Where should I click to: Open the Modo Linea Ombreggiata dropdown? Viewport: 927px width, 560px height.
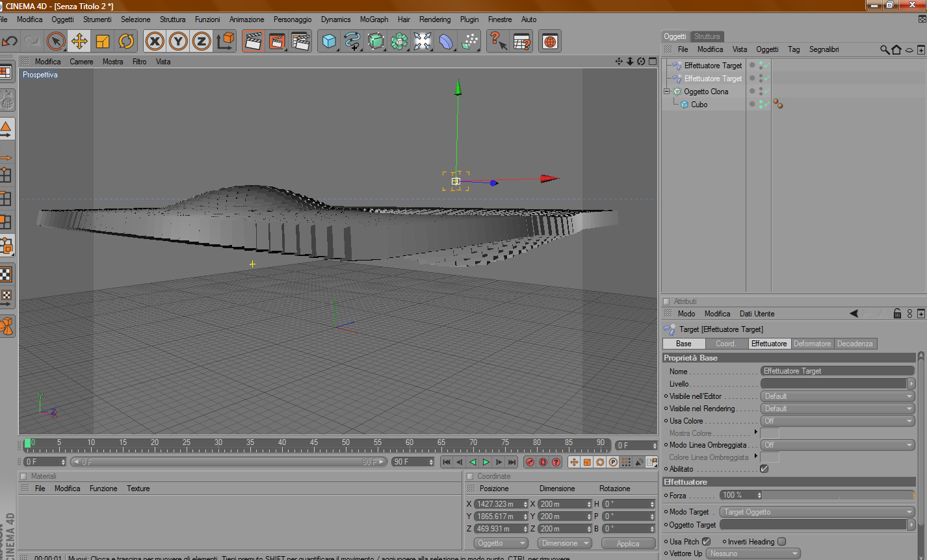[x=838, y=445]
